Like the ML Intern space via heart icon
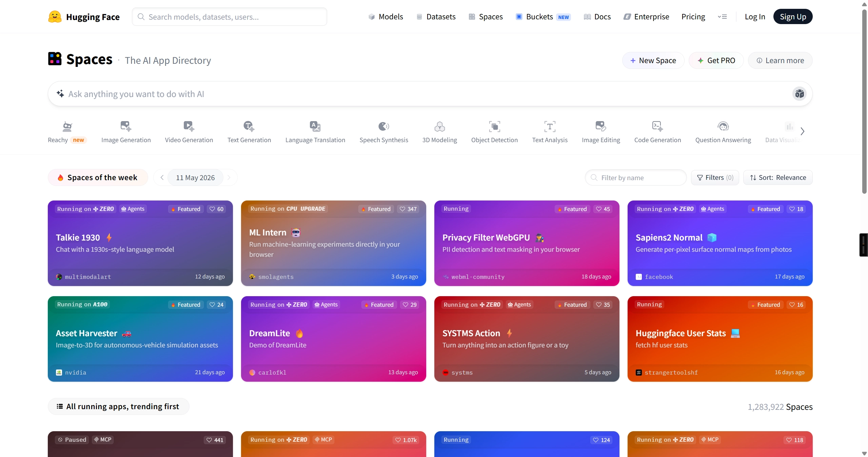The width and height of the screenshot is (868, 457). pos(402,209)
